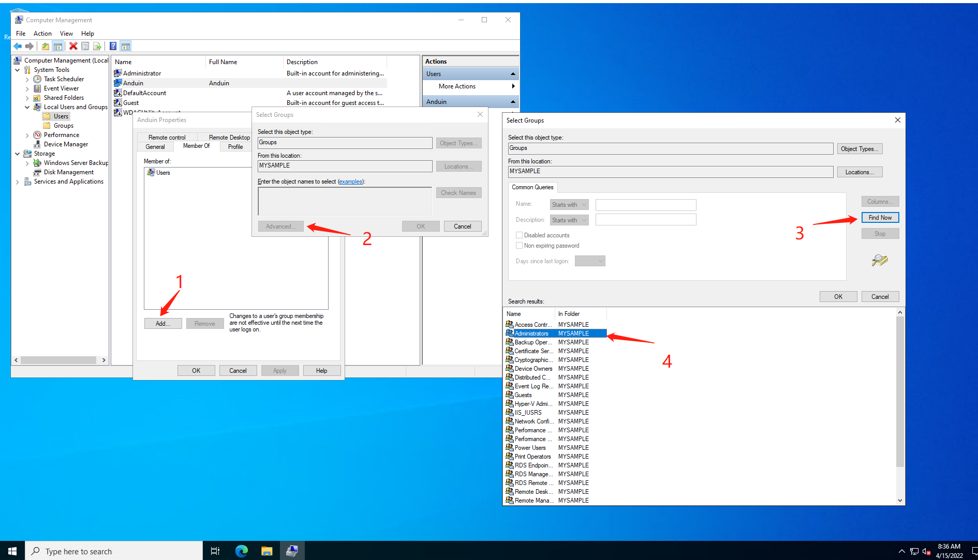Select the Shared Folders icon in the tree

click(37, 98)
